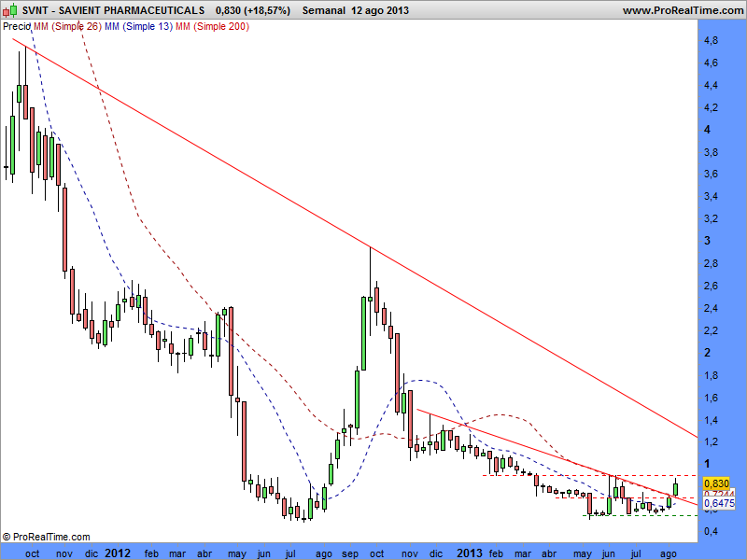Select the MM (Simple 13) indicator label

138,27
